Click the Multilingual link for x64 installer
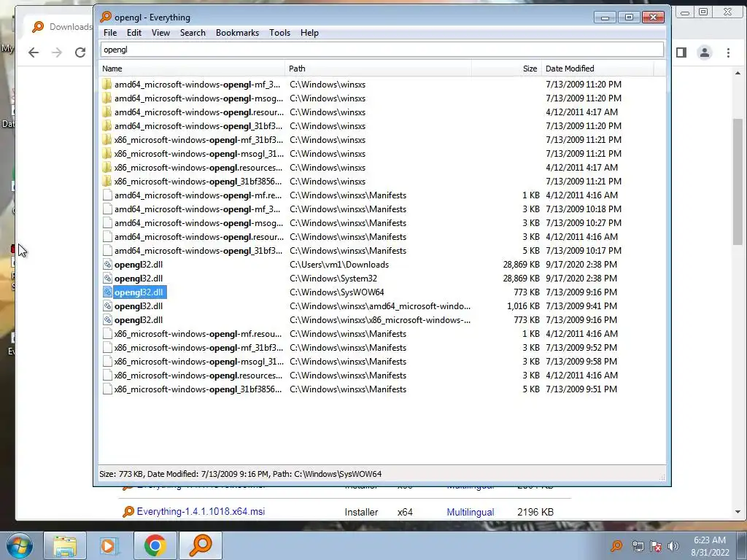 471,512
